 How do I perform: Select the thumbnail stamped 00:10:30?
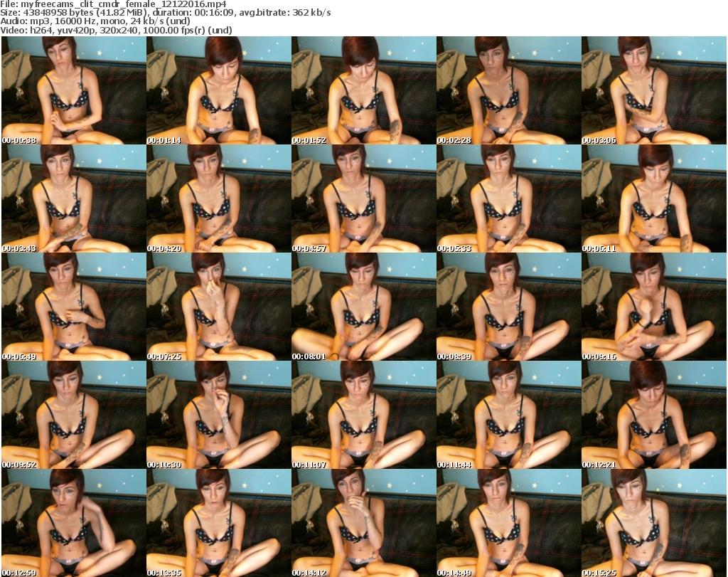coord(219,415)
